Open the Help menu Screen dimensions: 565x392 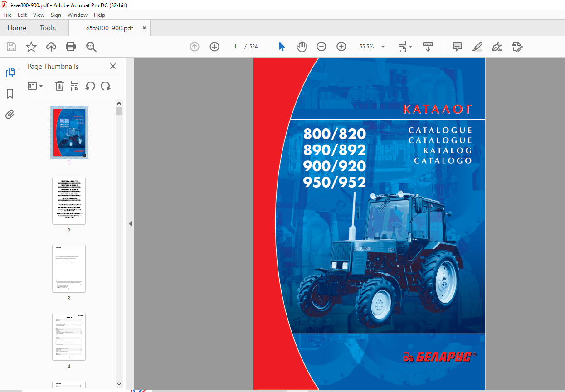99,15
